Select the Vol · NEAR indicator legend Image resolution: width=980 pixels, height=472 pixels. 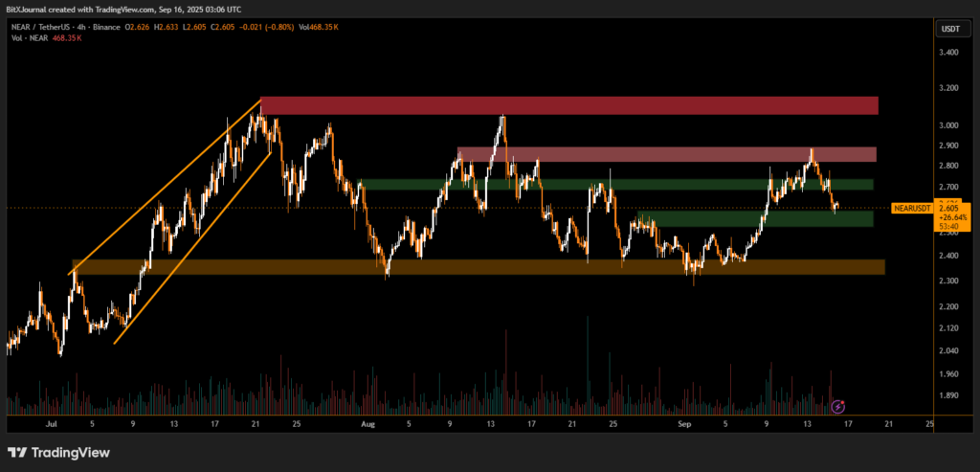[x=27, y=39]
